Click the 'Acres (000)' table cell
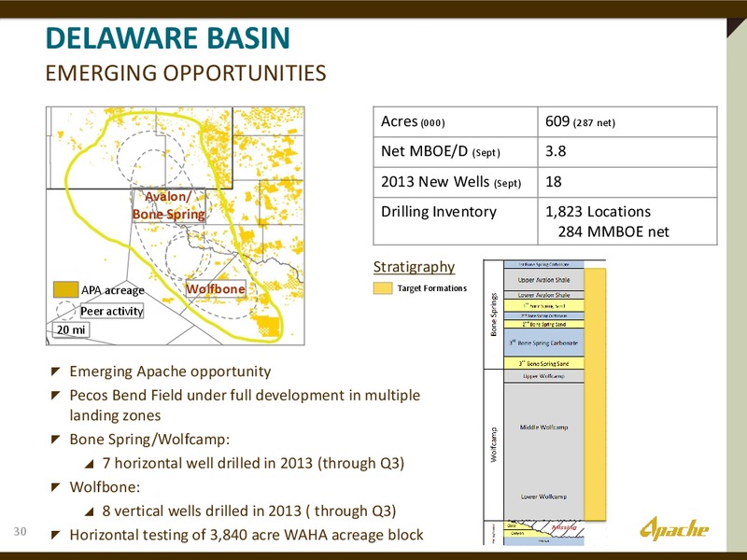 coord(456,122)
